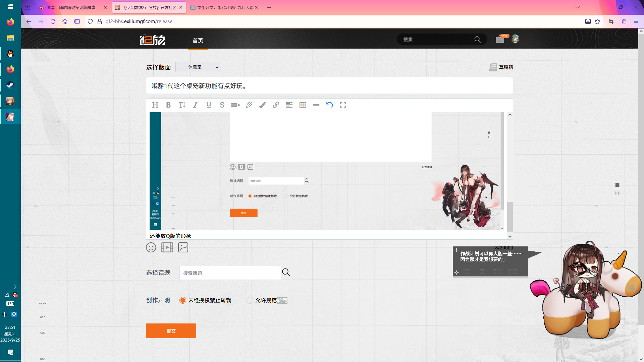The width and height of the screenshot is (644, 362).
Task: Insert a horizontal divider line
Action: pos(316,105)
